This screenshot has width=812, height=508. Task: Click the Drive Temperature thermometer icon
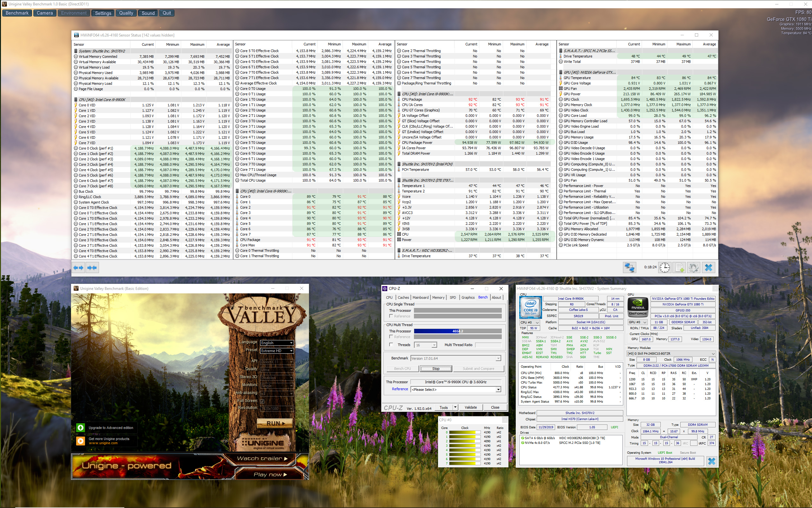coord(561,56)
